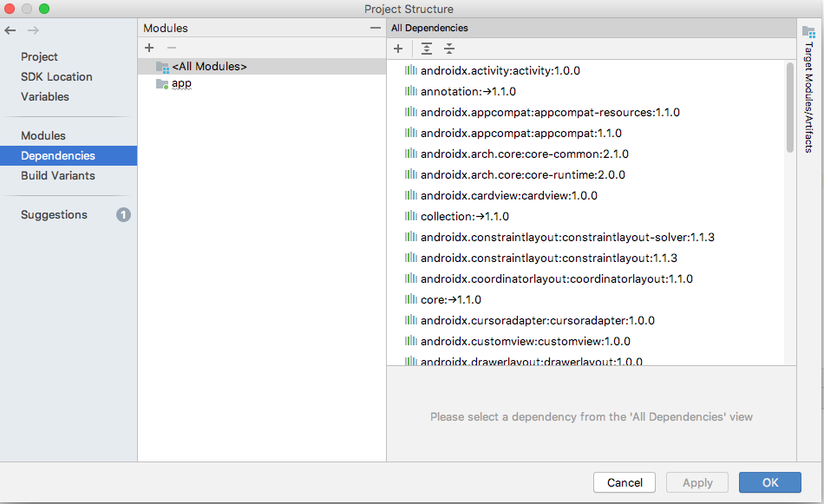Screen dimensions: 824x504
Task: Click the dependencies list vertical scrollbar
Action: pyautogui.click(x=790, y=108)
